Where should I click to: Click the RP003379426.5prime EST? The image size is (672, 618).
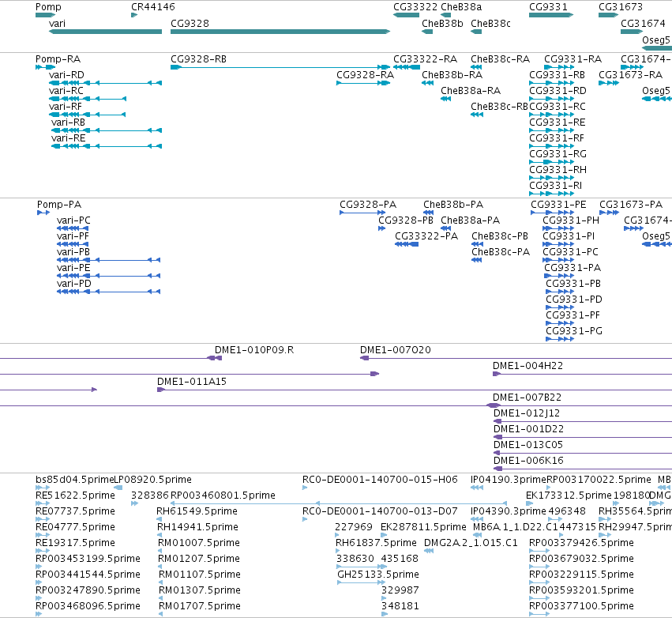pyautogui.click(x=539, y=551)
